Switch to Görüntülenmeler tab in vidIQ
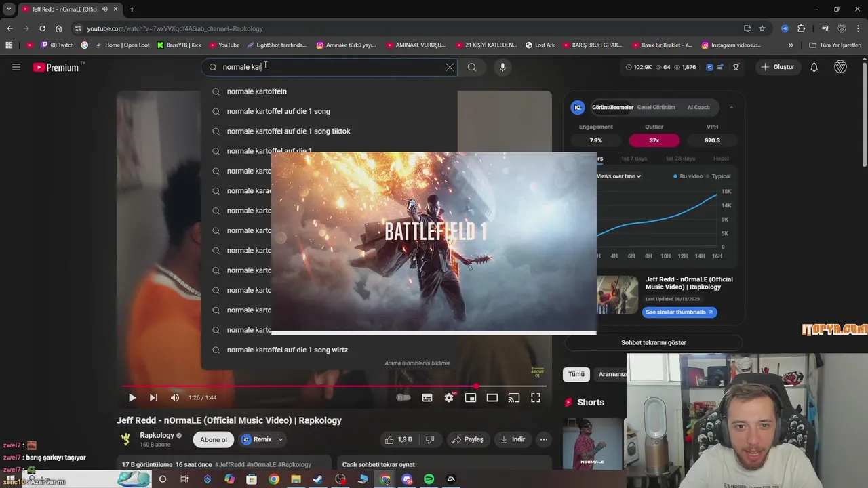Viewport: 868px width, 488px height. (612, 107)
